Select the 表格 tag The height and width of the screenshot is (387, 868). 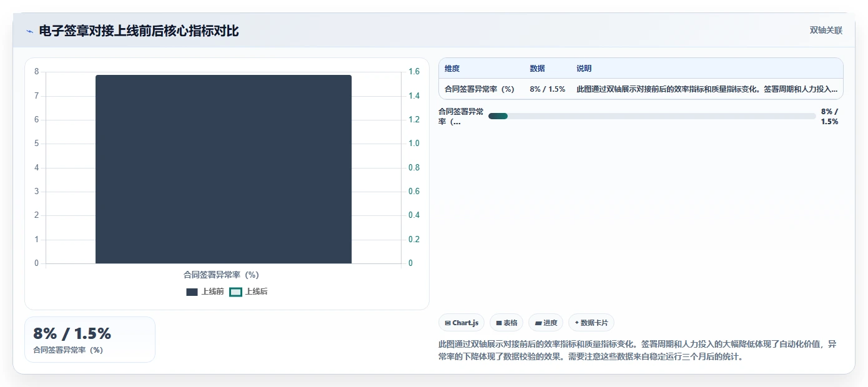[506, 323]
